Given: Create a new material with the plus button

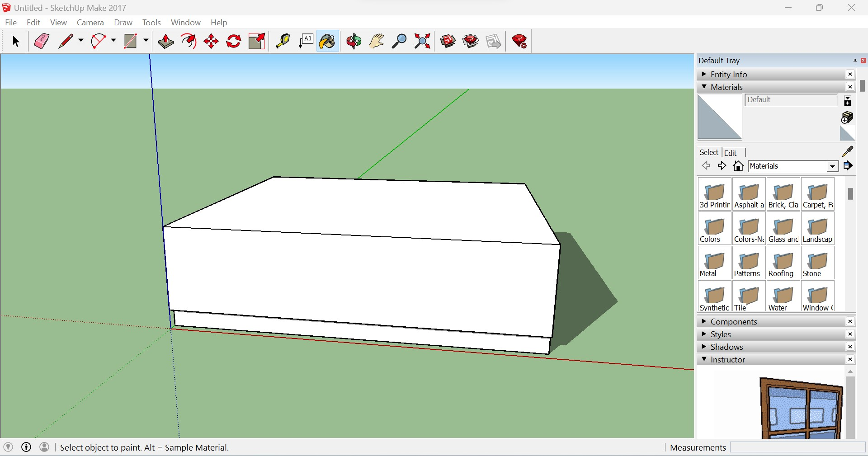Looking at the screenshot, I should click(x=848, y=101).
